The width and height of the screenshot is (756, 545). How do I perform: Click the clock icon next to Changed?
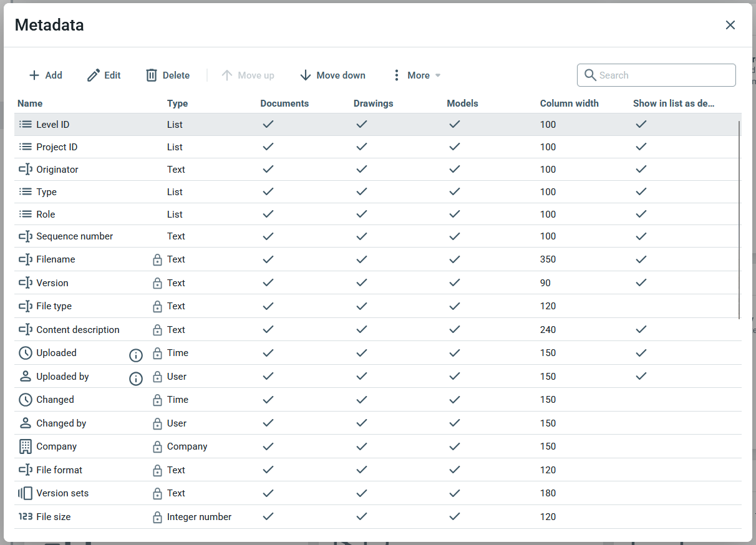pyautogui.click(x=25, y=400)
